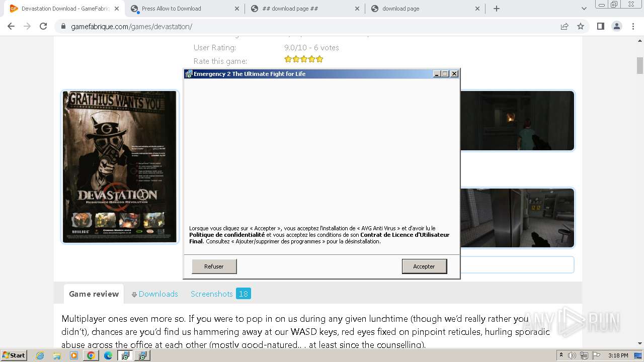Go back to the previous page
This screenshot has height=362, width=644.
coord(11,26)
